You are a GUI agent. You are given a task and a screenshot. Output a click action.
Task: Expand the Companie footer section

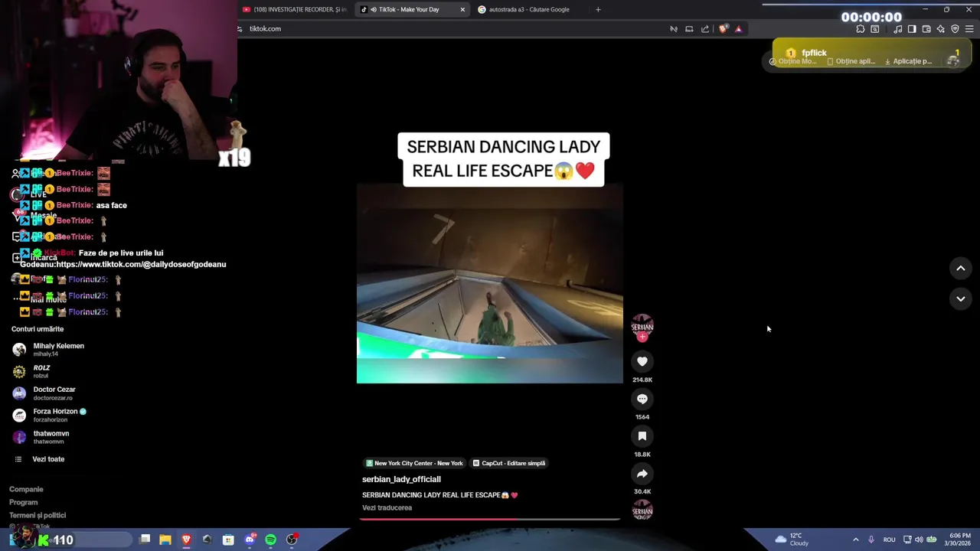pos(26,489)
